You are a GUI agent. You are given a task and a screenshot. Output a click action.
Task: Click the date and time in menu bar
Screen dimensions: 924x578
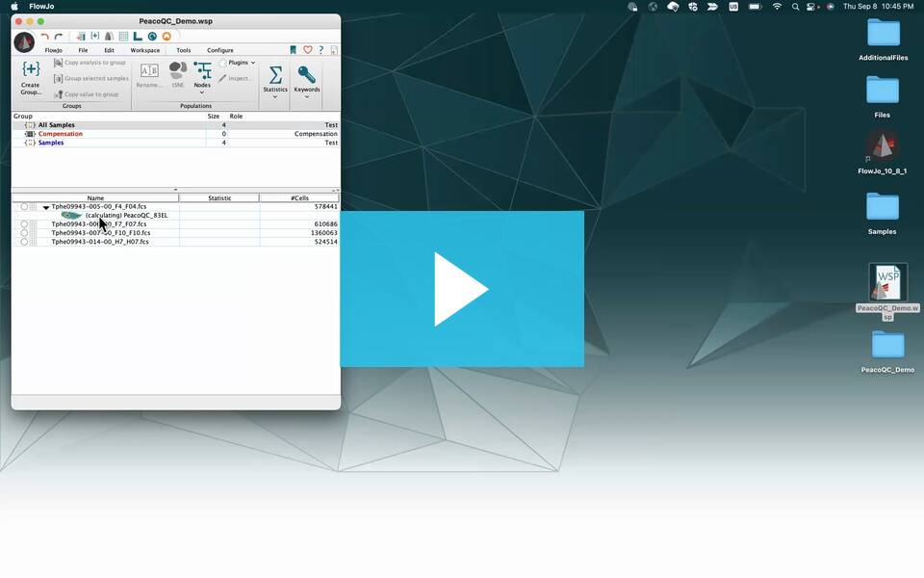click(x=878, y=7)
